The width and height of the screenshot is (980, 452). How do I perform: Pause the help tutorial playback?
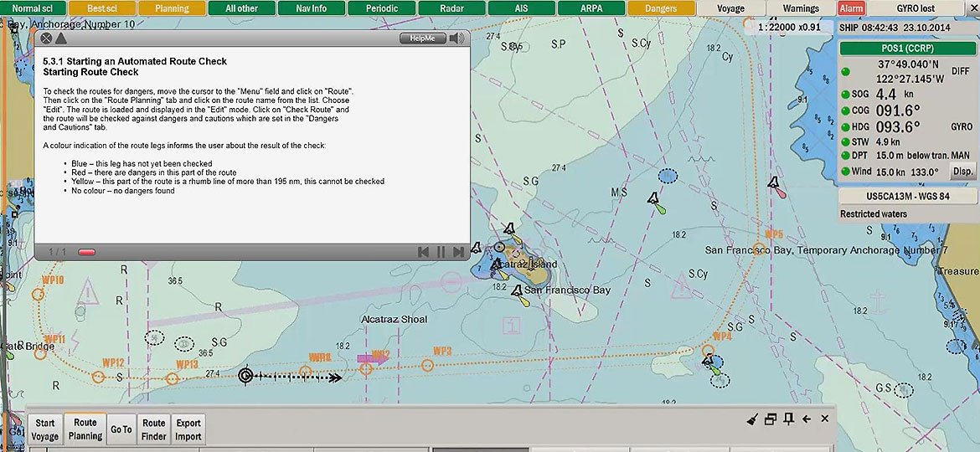click(x=441, y=252)
